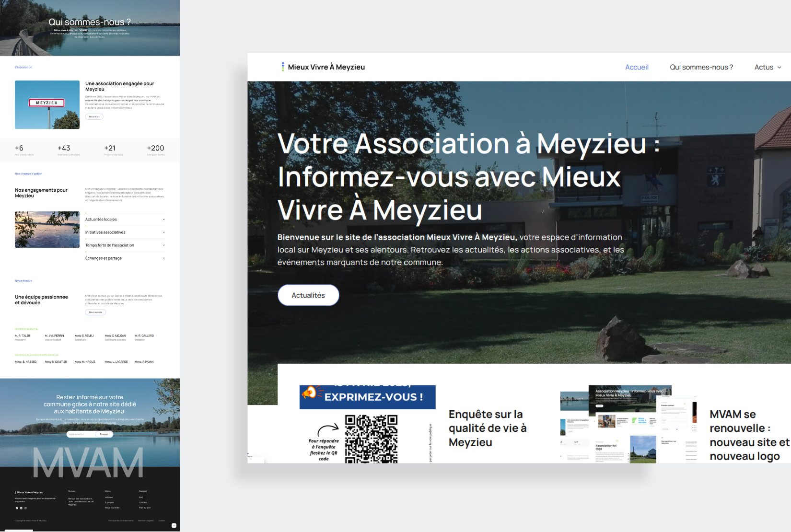This screenshot has width=791, height=532.
Task: Open the 'Plan du site' footer link
Action: point(145,507)
